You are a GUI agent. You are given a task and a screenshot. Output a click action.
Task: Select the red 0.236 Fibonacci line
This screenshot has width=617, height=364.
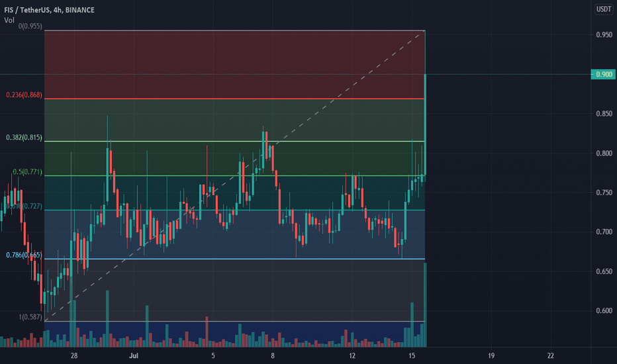click(x=234, y=99)
